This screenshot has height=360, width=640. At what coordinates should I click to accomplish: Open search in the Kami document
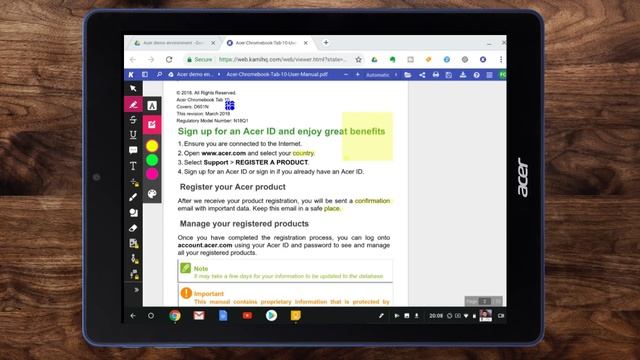pos(159,75)
